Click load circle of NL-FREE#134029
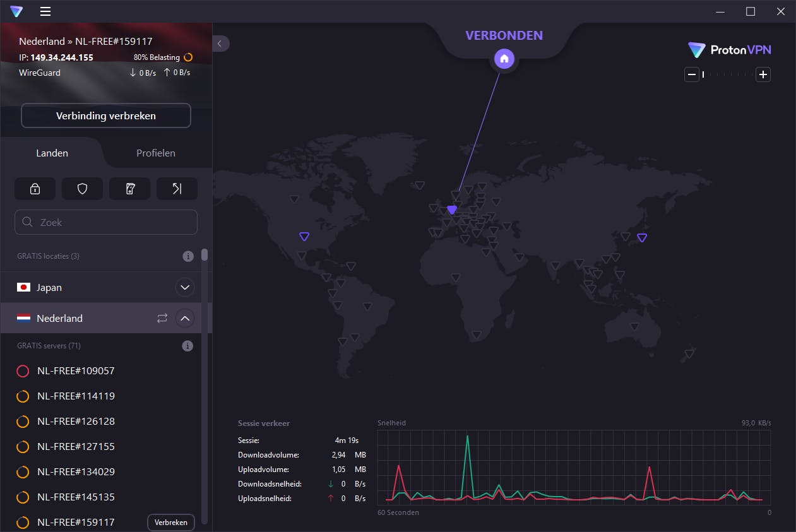This screenshot has width=796, height=532. [x=23, y=472]
